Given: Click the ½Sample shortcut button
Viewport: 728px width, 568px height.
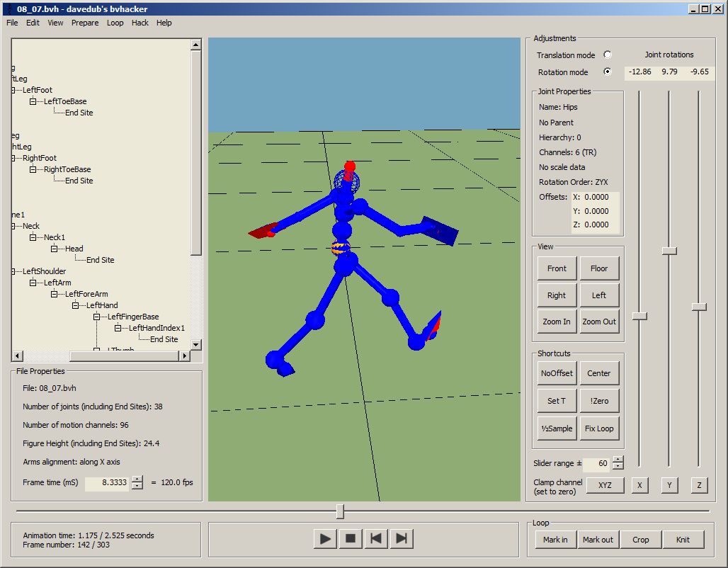Looking at the screenshot, I should (557, 428).
